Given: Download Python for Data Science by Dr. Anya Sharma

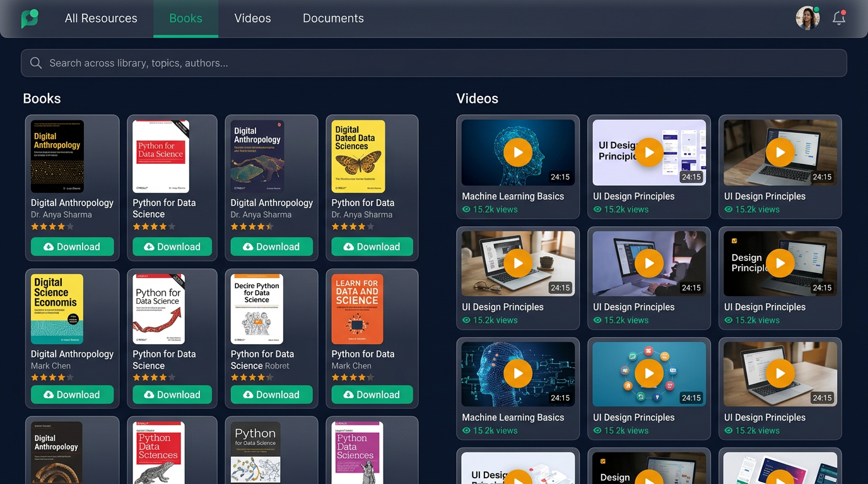Looking at the screenshot, I should [x=172, y=246].
